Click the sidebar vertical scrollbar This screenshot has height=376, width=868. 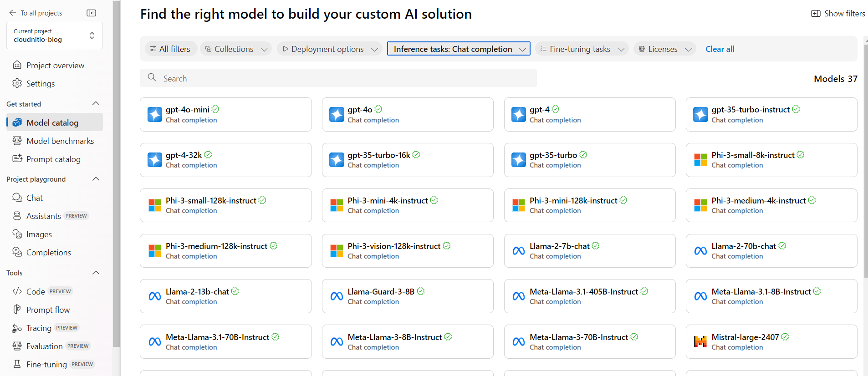(x=116, y=173)
